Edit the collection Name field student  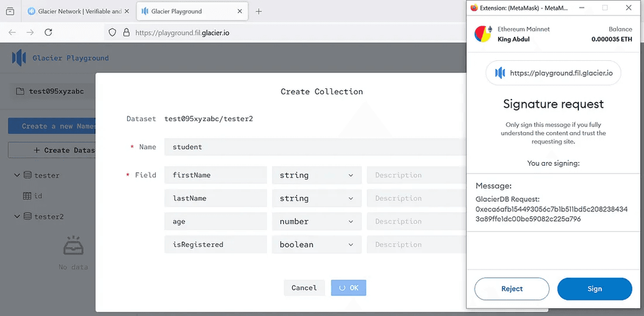[x=315, y=147]
